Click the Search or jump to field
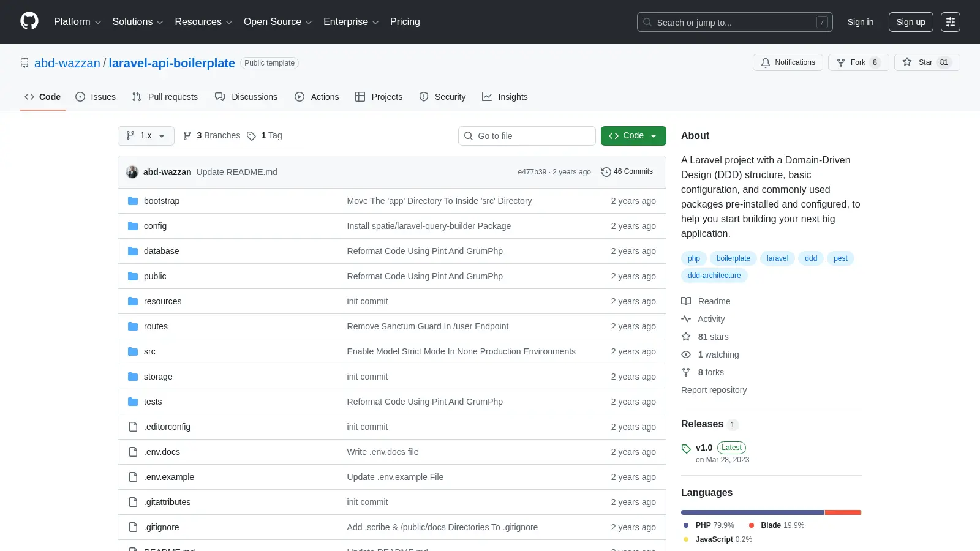 [735, 22]
